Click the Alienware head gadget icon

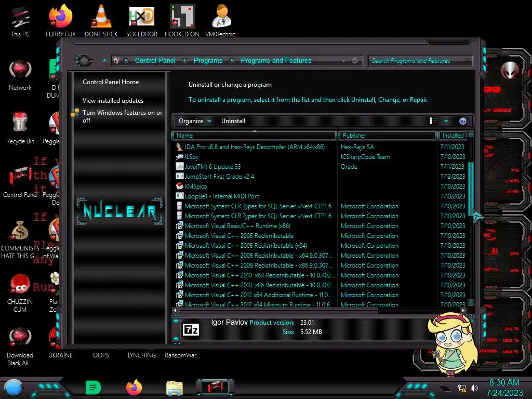click(x=510, y=70)
